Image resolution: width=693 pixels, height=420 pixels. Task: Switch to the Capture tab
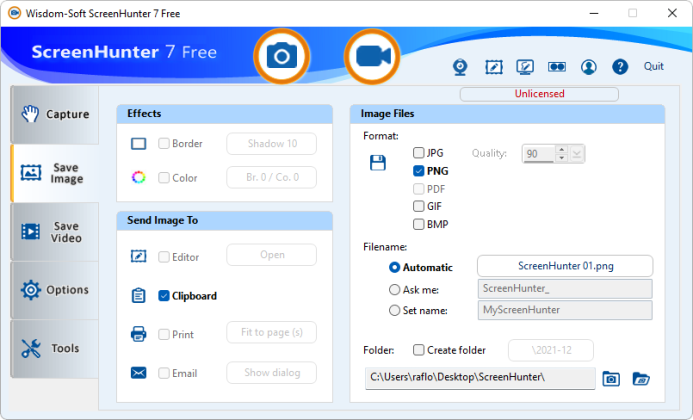pyautogui.click(x=55, y=115)
